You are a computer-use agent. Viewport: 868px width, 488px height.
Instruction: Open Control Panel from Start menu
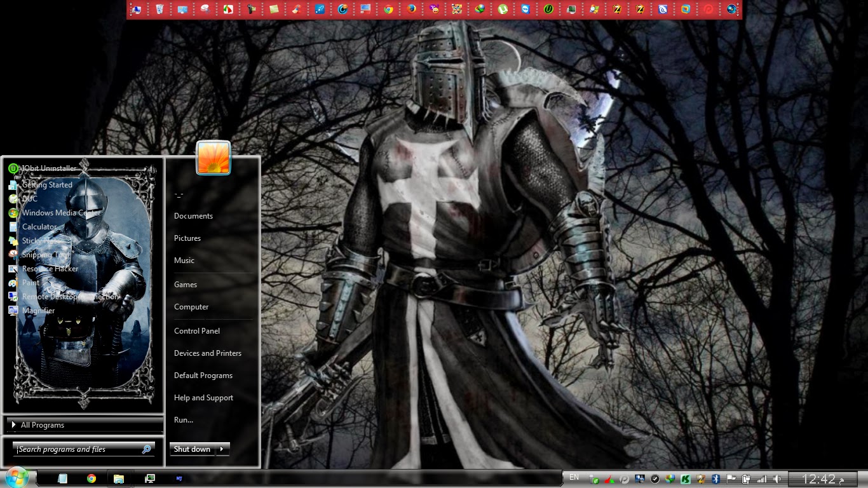pyautogui.click(x=197, y=331)
